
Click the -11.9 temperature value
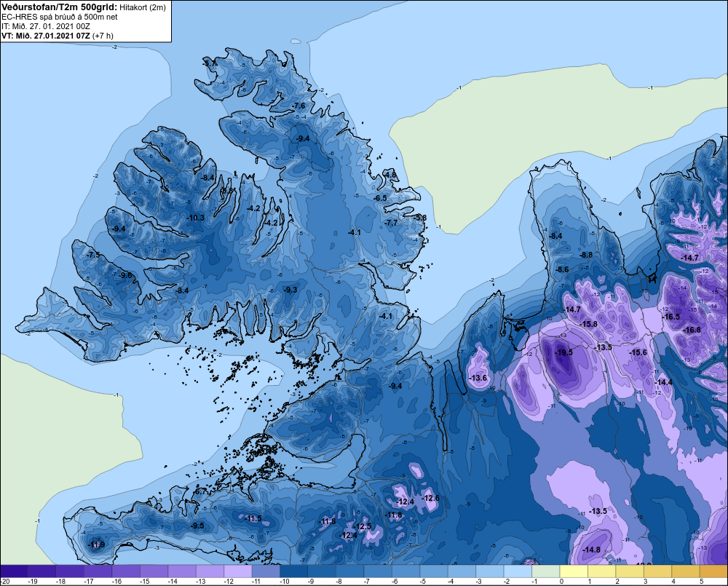tap(97, 545)
